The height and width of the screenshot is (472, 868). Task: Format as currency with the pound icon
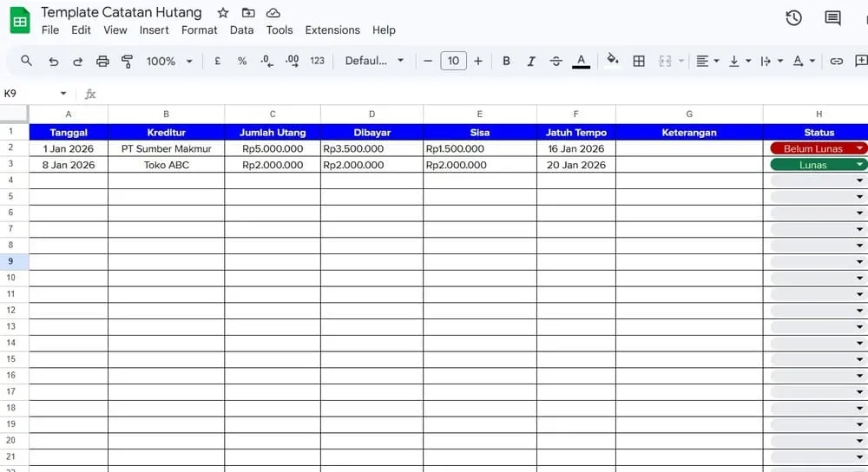point(217,61)
